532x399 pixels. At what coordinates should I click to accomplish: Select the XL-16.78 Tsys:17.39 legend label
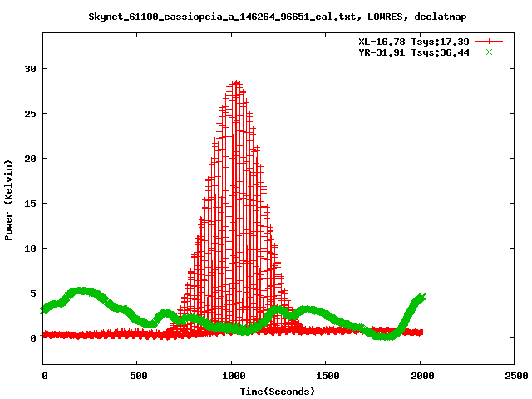(x=412, y=41)
